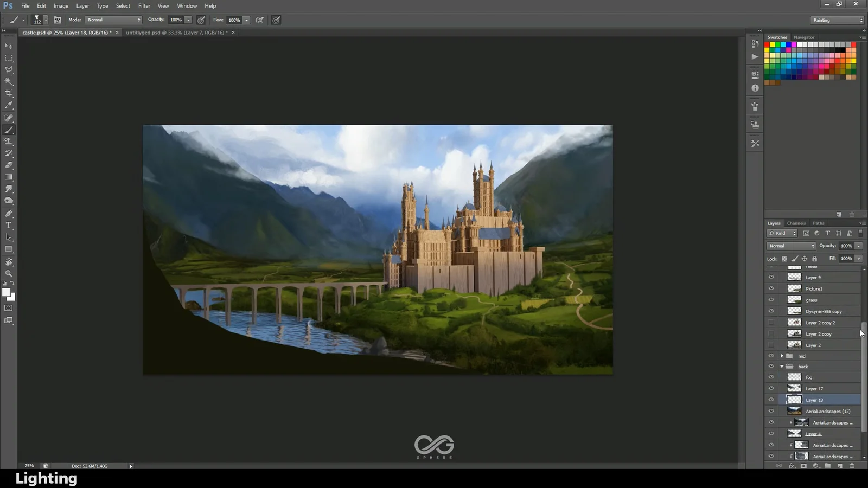Open the blending mode dropdown in Layers panel
Viewport: 868px width, 488px height.
click(790, 246)
